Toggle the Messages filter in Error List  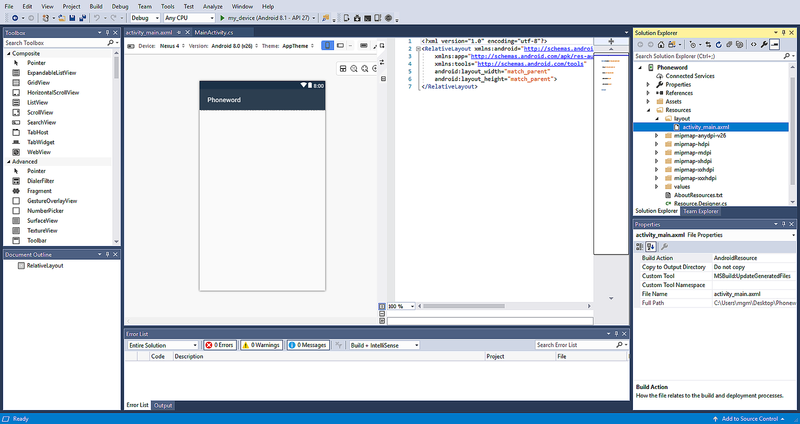(x=307, y=345)
